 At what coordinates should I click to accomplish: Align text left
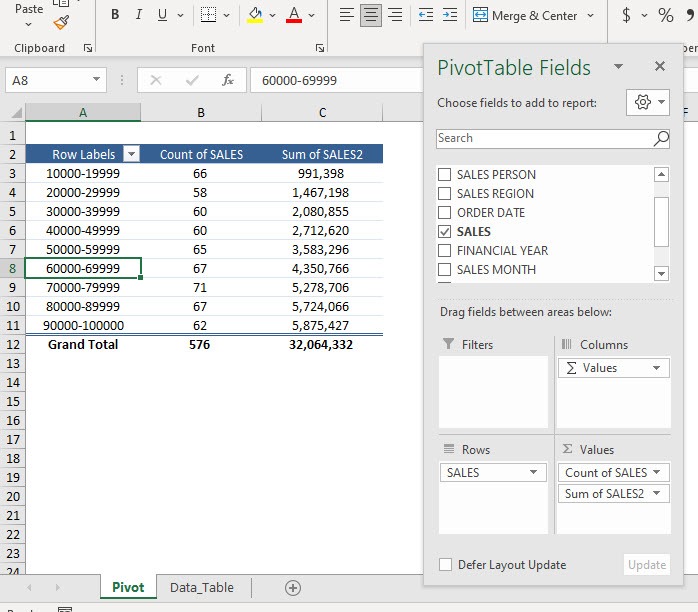pyautogui.click(x=346, y=15)
